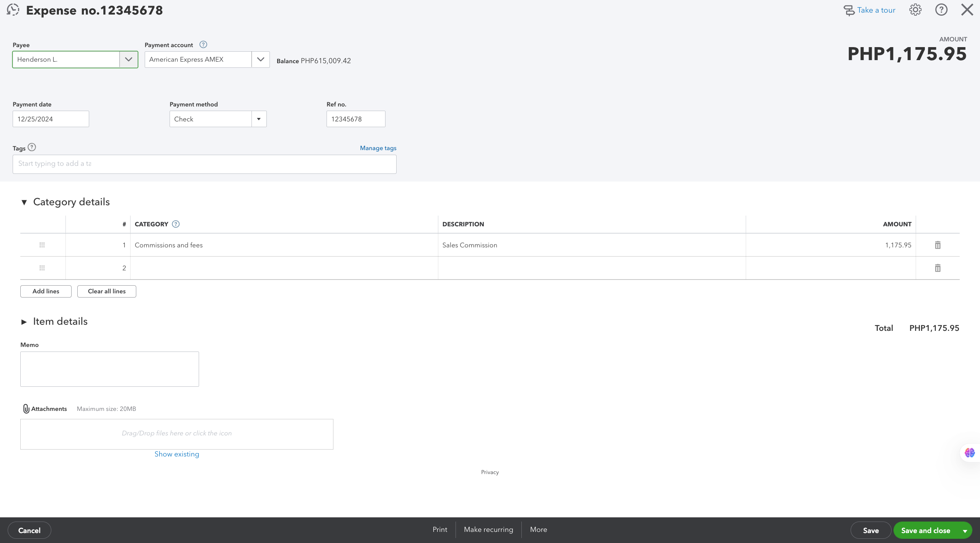This screenshot has height=543, width=980.
Task: Click Make recurring in the footer
Action: pos(488,530)
